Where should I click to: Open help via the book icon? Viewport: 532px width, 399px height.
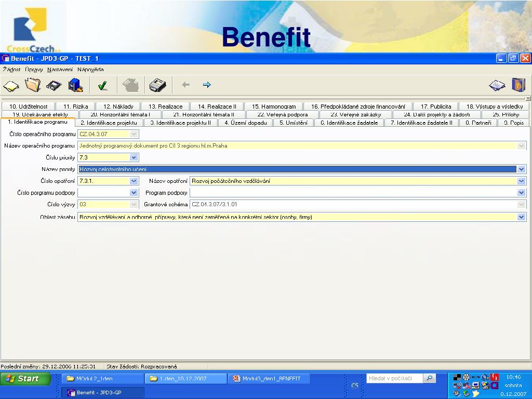(x=518, y=85)
